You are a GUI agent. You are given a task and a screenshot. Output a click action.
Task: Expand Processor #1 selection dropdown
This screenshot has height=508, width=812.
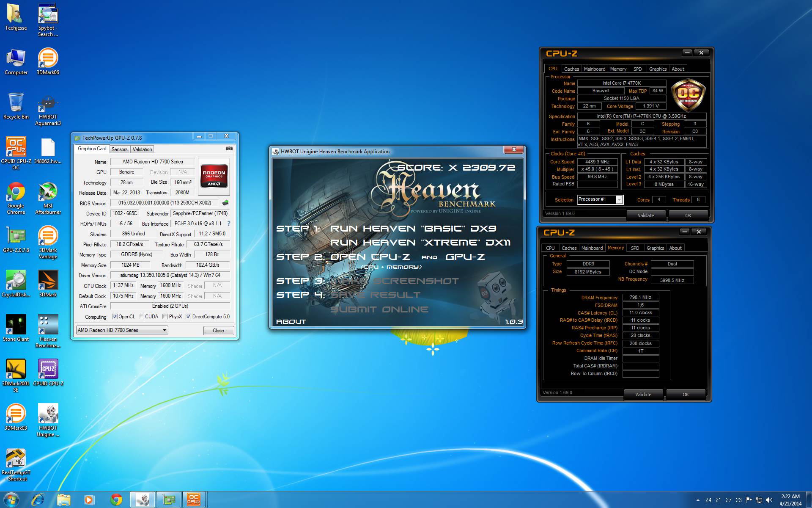click(x=619, y=199)
